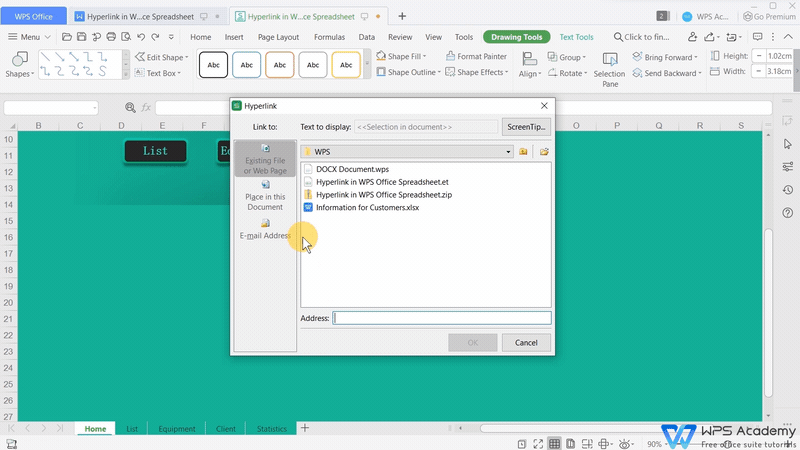Click the Format Painter tool
The image size is (800, 450).
point(476,57)
